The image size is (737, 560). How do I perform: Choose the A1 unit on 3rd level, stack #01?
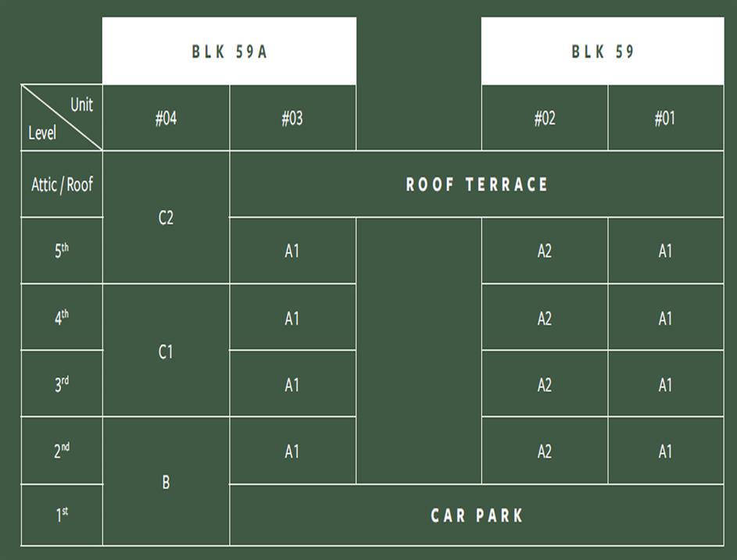click(665, 384)
